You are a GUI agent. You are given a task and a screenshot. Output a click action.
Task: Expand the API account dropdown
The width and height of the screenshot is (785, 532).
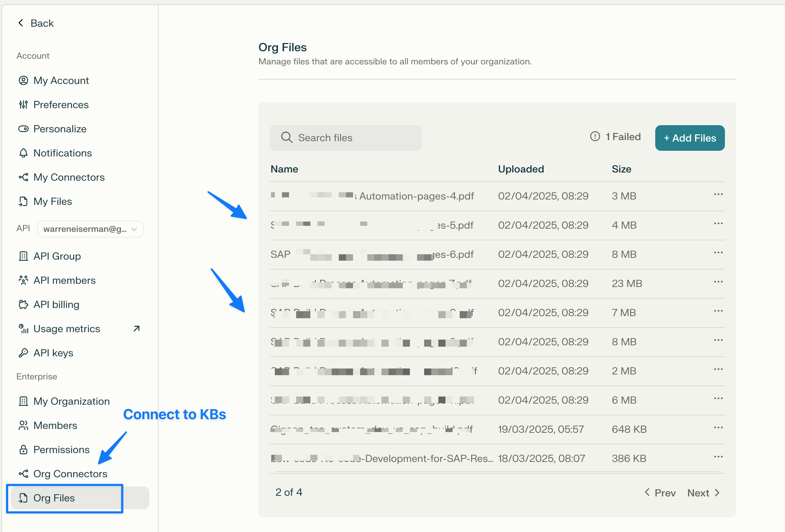point(90,229)
